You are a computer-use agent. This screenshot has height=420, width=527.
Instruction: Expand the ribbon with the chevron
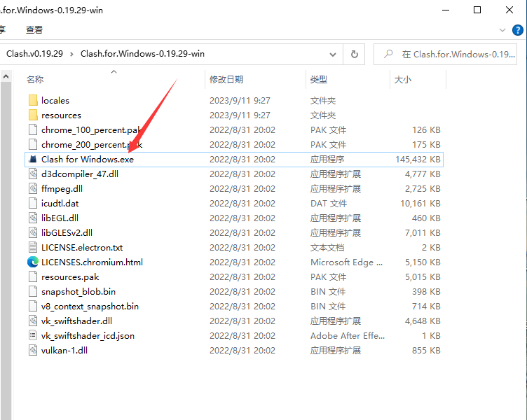click(502, 30)
